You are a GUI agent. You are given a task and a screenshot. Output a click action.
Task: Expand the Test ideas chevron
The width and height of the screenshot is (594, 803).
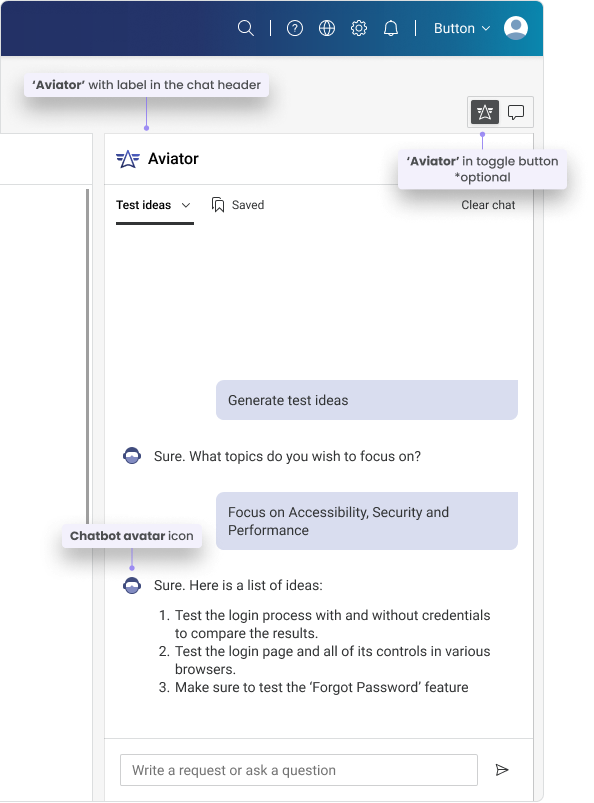pos(186,205)
